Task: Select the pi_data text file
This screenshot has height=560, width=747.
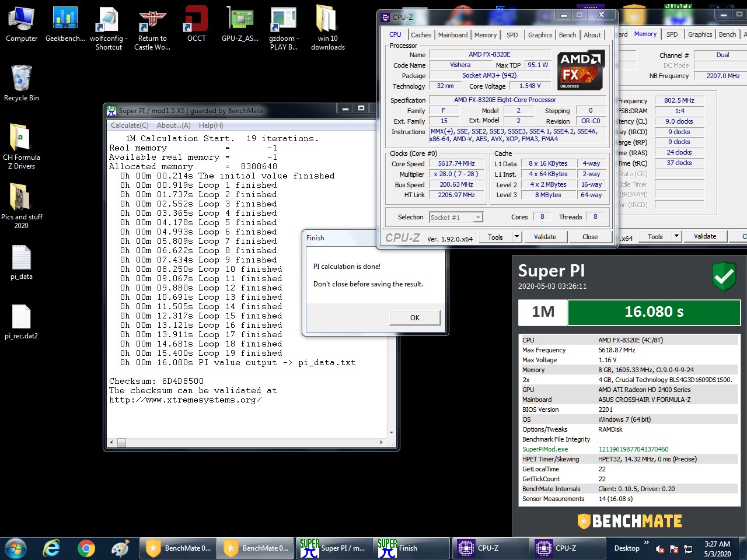Action: click(x=22, y=262)
